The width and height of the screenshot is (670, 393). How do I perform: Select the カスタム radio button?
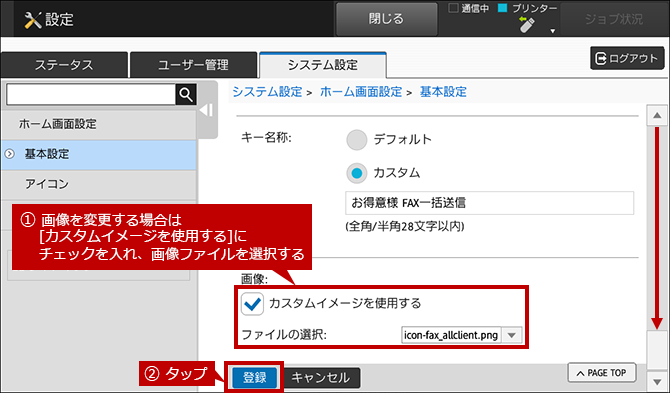[357, 173]
